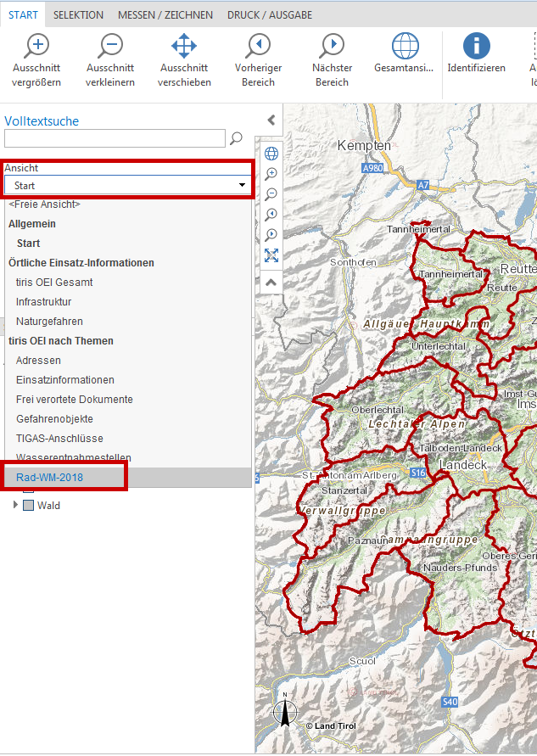537x756 pixels.
Task: Open the Ansicht dropdown showing Start
Action: coord(128,185)
